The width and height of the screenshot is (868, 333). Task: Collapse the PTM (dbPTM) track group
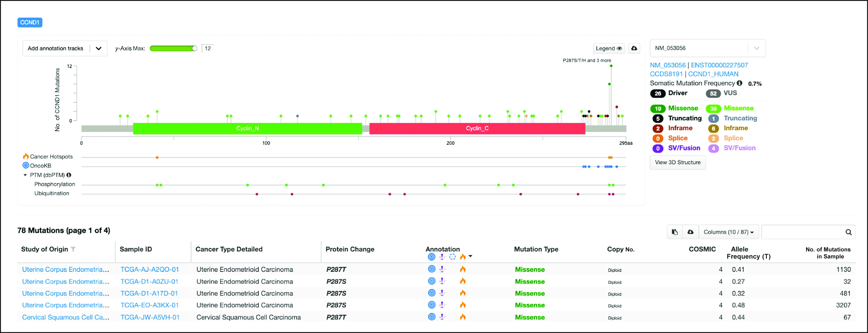tap(25, 175)
